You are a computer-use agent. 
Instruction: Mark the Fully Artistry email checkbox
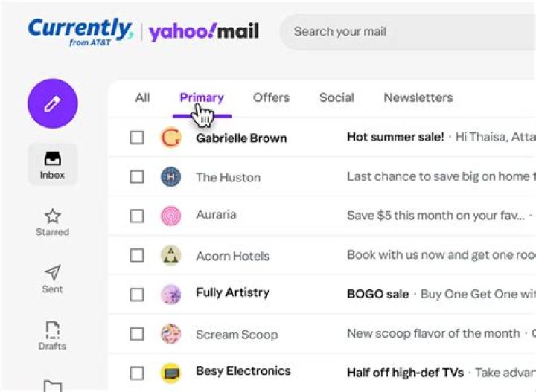(x=137, y=294)
